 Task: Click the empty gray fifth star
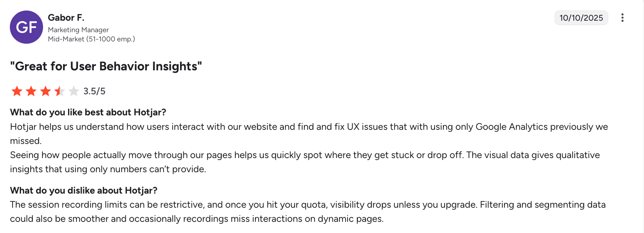(x=74, y=91)
